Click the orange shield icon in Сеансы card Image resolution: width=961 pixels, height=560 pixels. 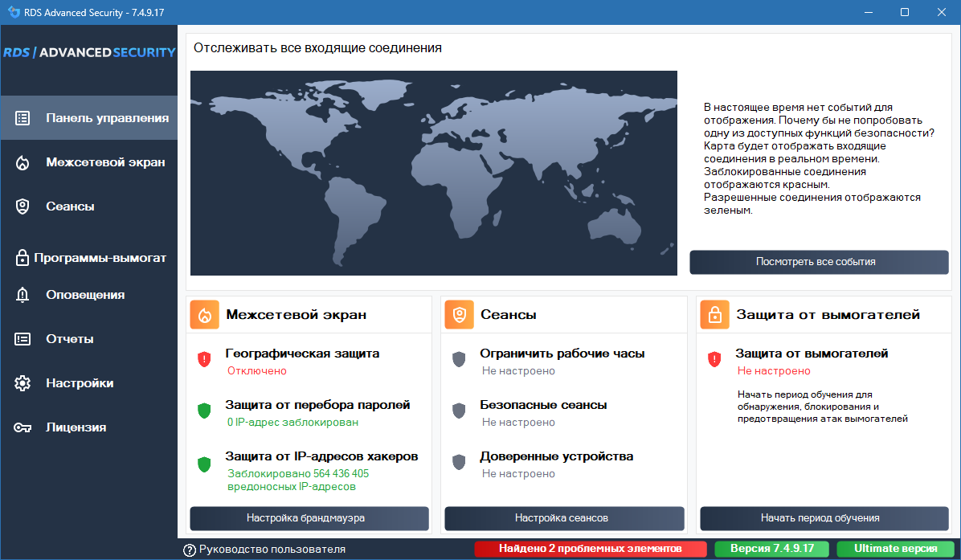point(459,314)
